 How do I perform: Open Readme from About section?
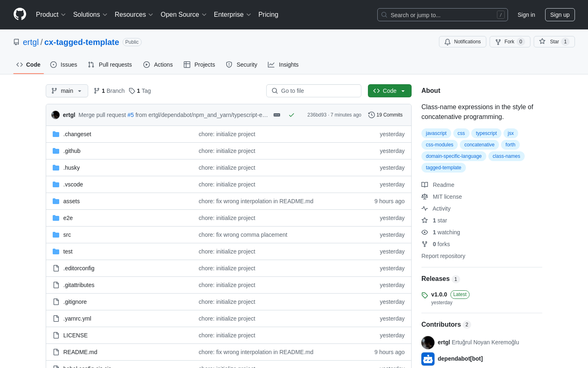(438, 185)
